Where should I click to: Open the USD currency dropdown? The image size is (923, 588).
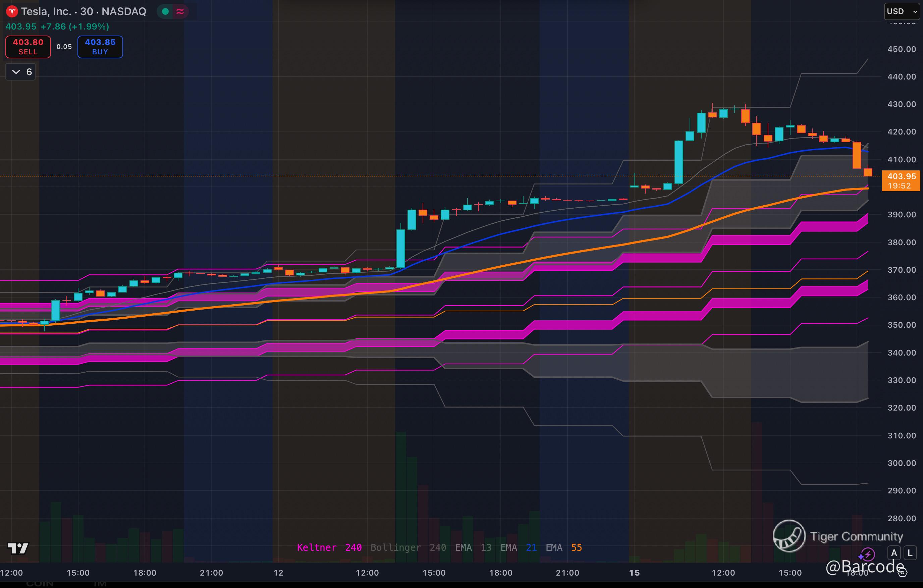pos(902,11)
